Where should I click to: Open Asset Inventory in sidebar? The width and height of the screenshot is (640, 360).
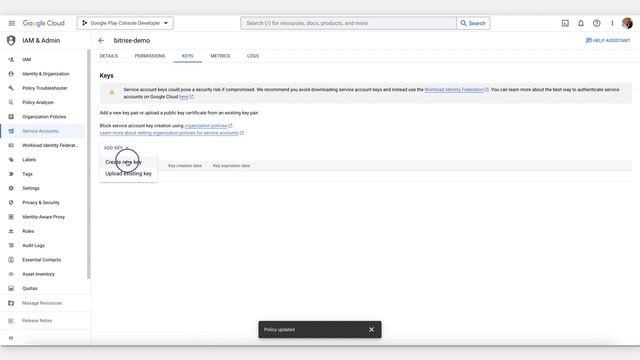click(43, 274)
